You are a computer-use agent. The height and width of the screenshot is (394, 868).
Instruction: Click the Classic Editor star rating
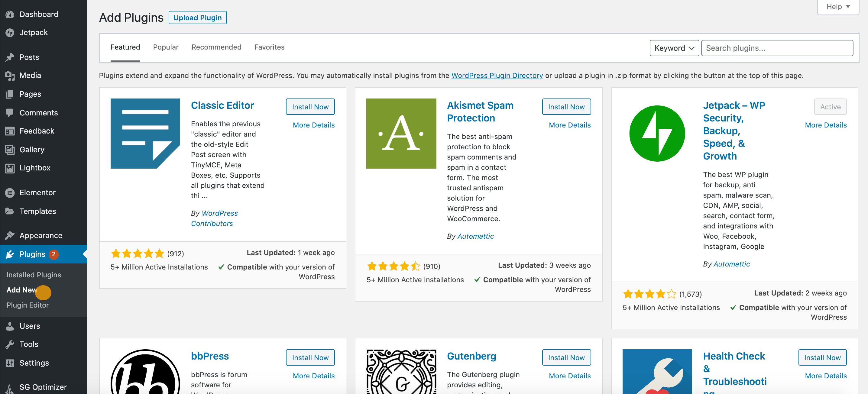point(138,253)
